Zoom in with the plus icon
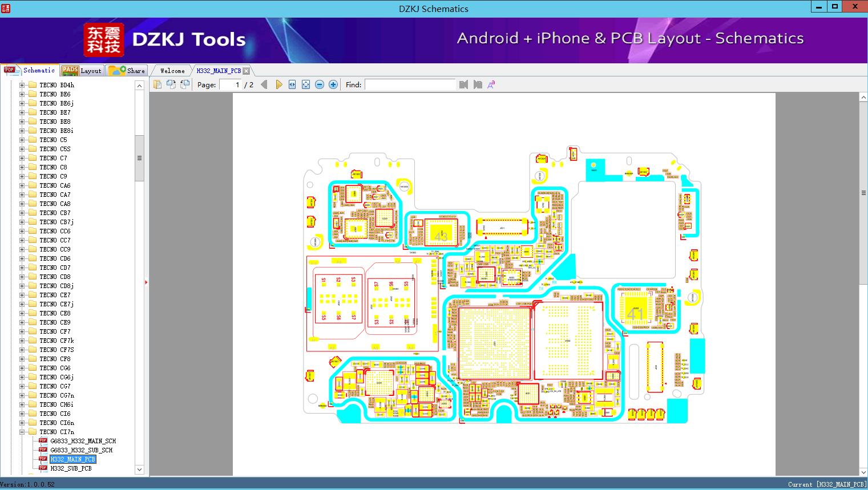 333,84
